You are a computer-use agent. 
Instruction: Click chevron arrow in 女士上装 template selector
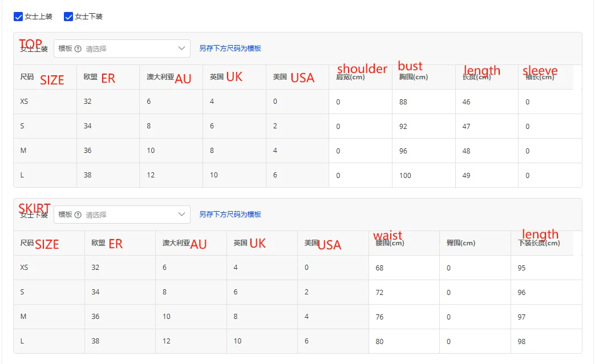click(x=182, y=48)
